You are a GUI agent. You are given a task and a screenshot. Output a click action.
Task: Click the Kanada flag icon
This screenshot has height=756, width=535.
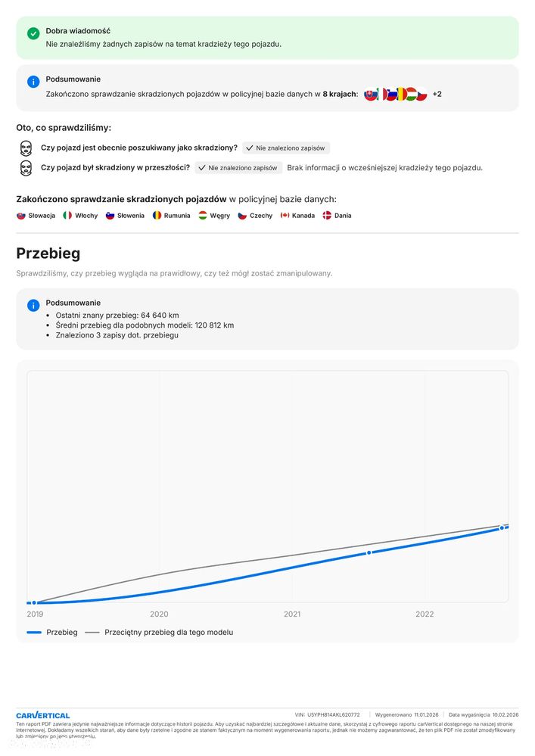click(285, 216)
